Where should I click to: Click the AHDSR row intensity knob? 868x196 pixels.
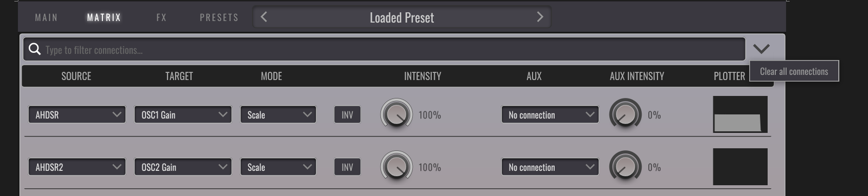(397, 114)
